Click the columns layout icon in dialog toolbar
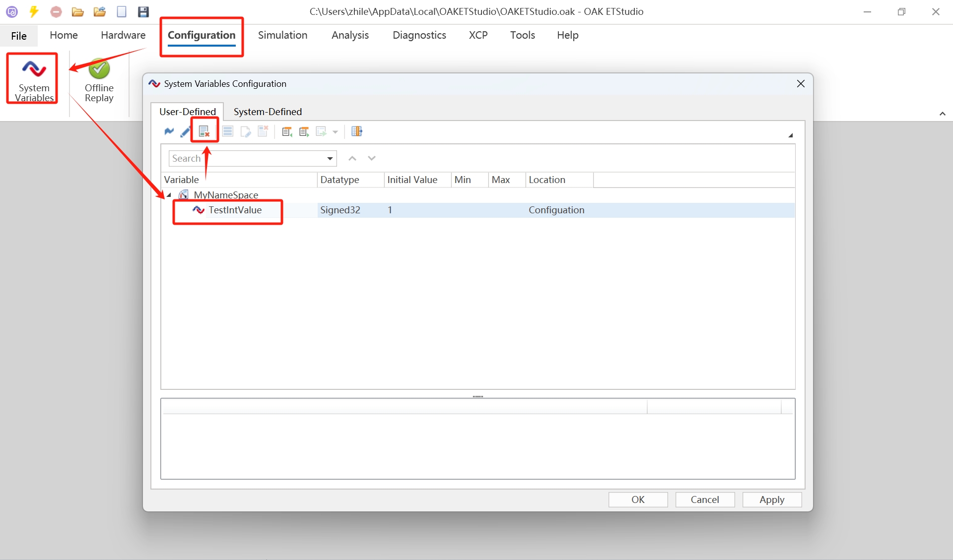The image size is (953, 560). pos(356,131)
